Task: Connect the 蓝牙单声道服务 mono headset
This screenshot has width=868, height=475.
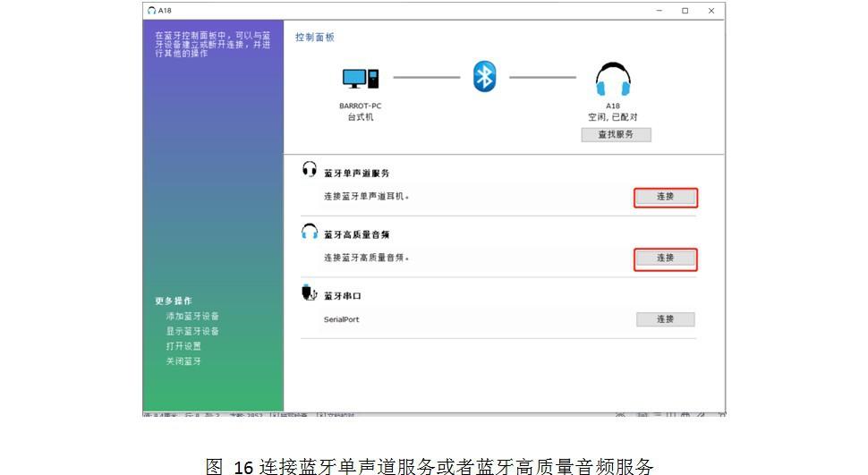Action: 665,197
